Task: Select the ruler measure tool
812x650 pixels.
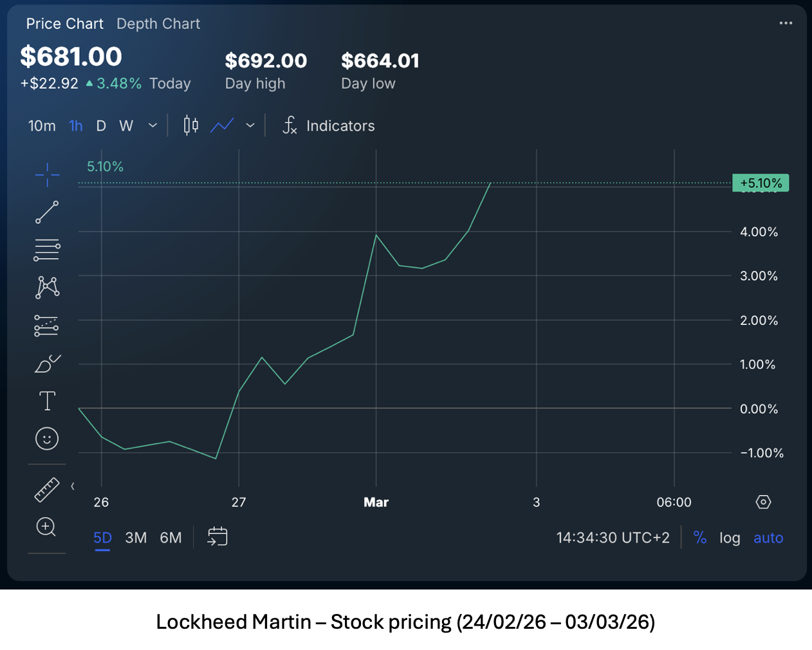Action: (47, 490)
